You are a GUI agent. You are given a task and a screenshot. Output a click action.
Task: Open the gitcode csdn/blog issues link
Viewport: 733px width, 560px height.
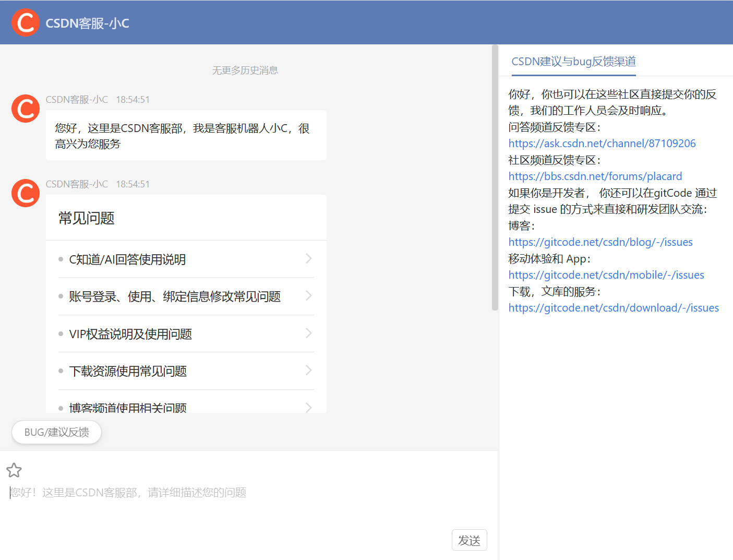tap(600, 242)
